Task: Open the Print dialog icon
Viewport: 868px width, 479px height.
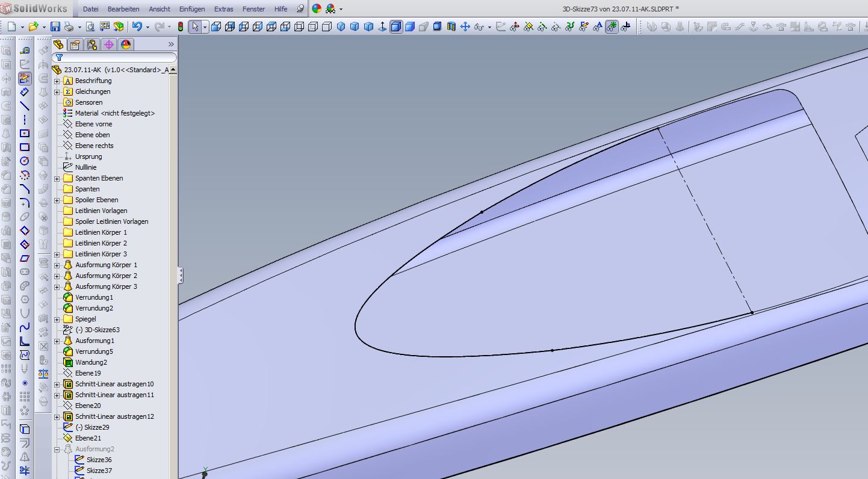Action: tap(69, 26)
